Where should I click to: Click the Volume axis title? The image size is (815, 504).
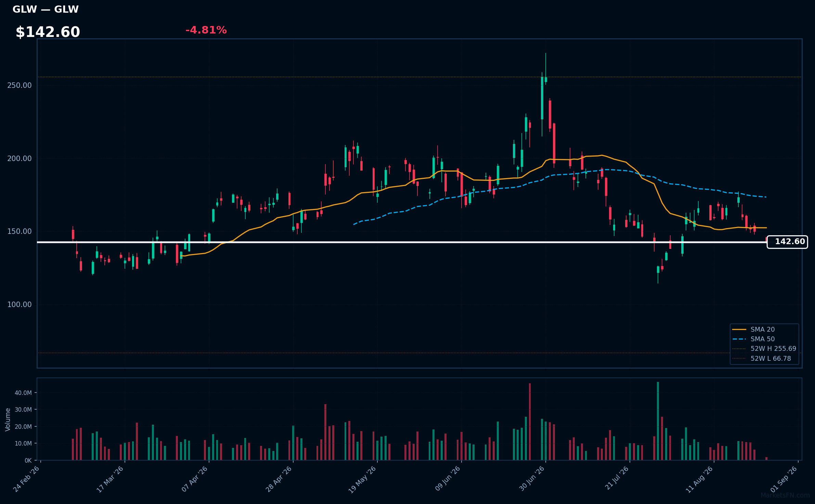tap(8, 420)
